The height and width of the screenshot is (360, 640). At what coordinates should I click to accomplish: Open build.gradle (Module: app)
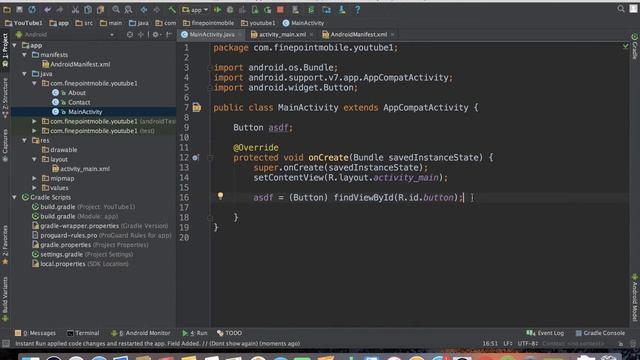[75, 216]
